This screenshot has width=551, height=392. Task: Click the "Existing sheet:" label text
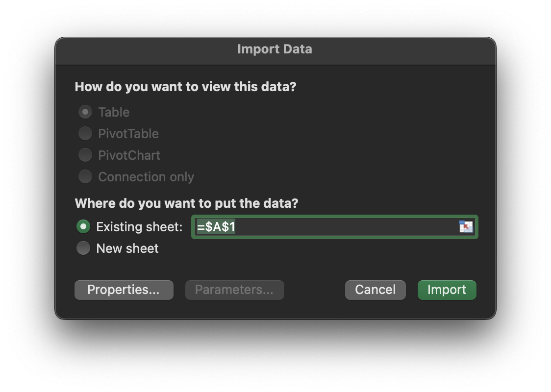click(139, 227)
